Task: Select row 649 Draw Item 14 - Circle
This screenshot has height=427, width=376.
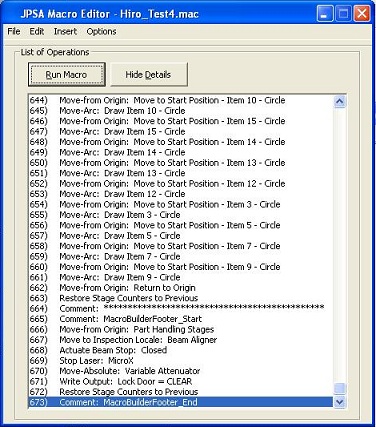Action: click(x=181, y=152)
